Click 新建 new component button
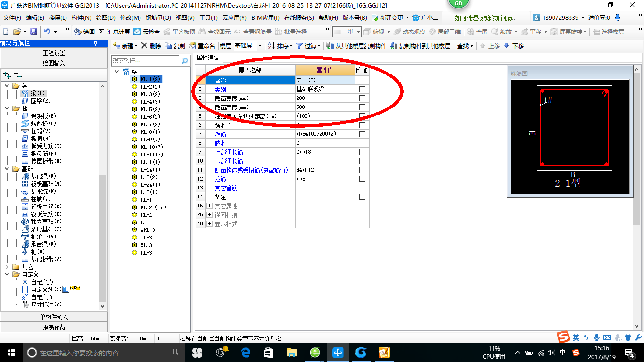 pos(125,46)
